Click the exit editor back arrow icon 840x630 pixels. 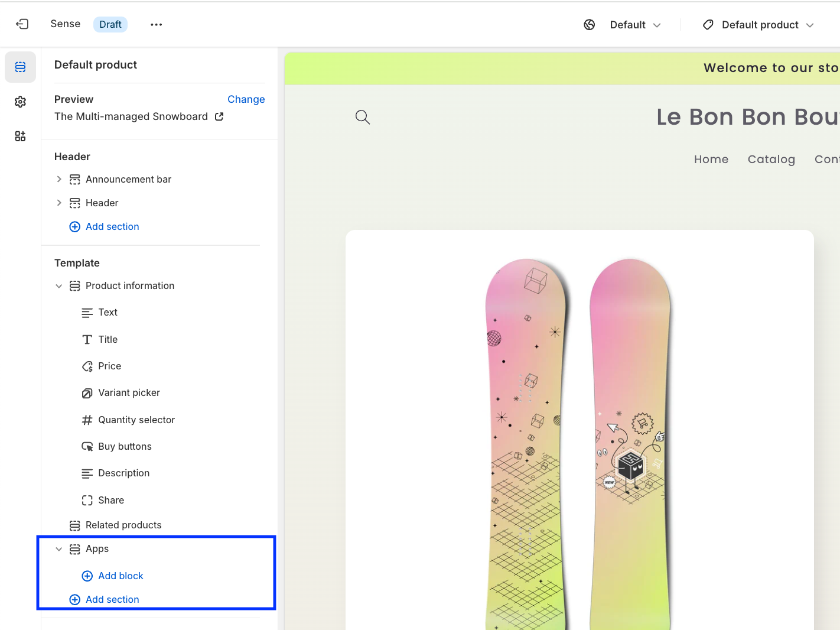[22, 24]
